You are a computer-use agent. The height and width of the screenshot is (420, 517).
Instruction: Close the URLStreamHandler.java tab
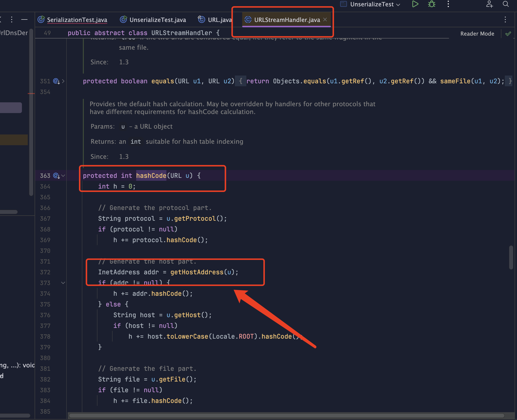325,19
